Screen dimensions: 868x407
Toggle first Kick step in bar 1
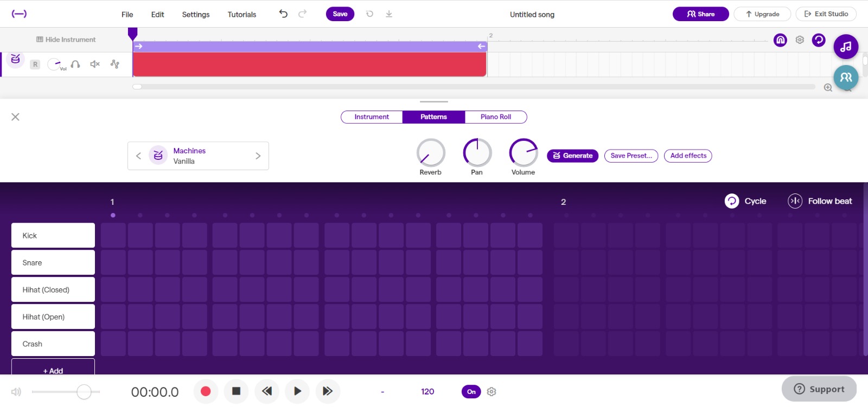[x=113, y=235]
